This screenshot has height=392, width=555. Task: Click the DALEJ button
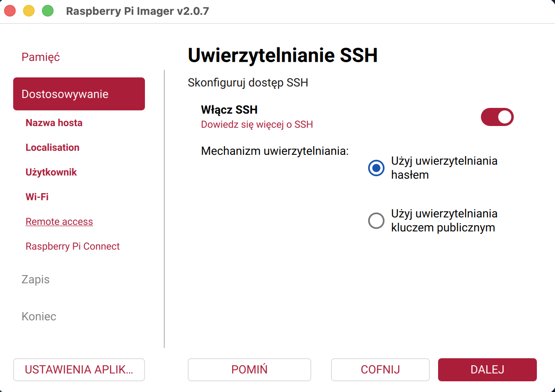[487, 369]
